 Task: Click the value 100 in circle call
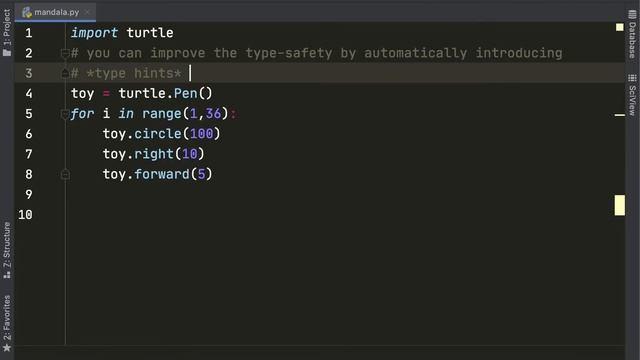tap(202, 134)
